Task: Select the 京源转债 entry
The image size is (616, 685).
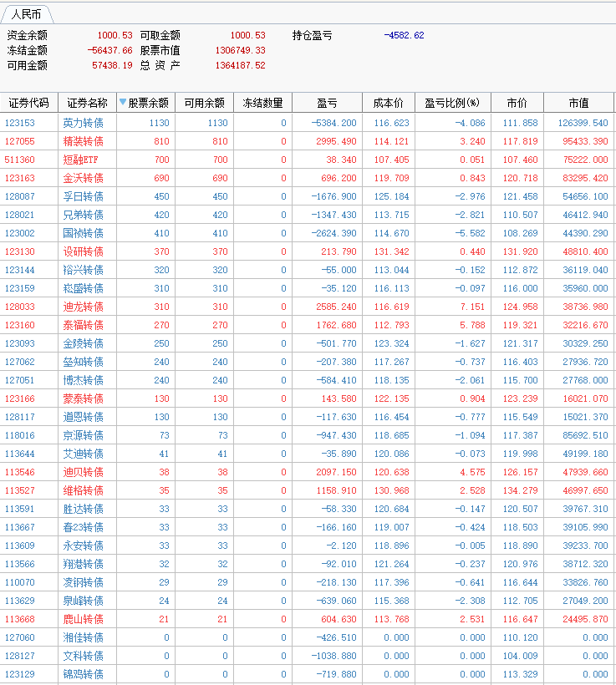Action: 83,435
